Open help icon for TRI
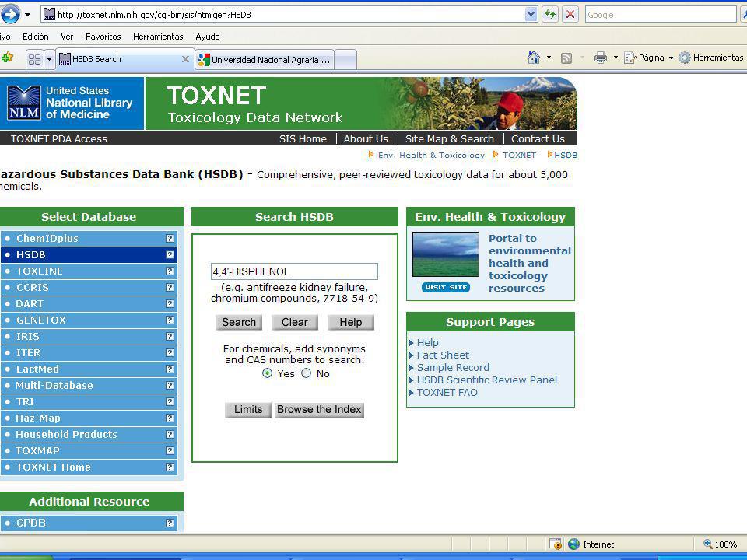747x560 pixels. (170, 402)
